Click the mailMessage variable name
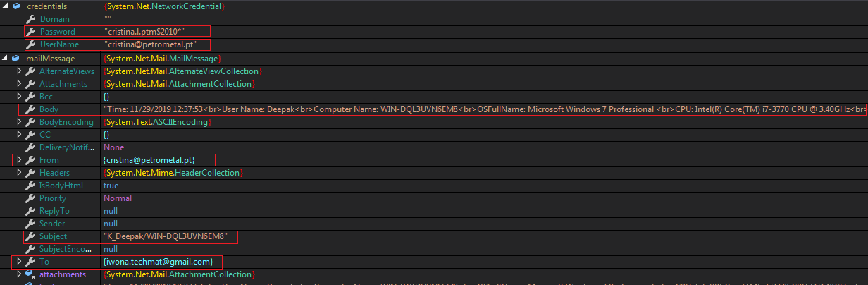This screenshot has width=868, height=285. pyautogui.click(x=50, y=59)
